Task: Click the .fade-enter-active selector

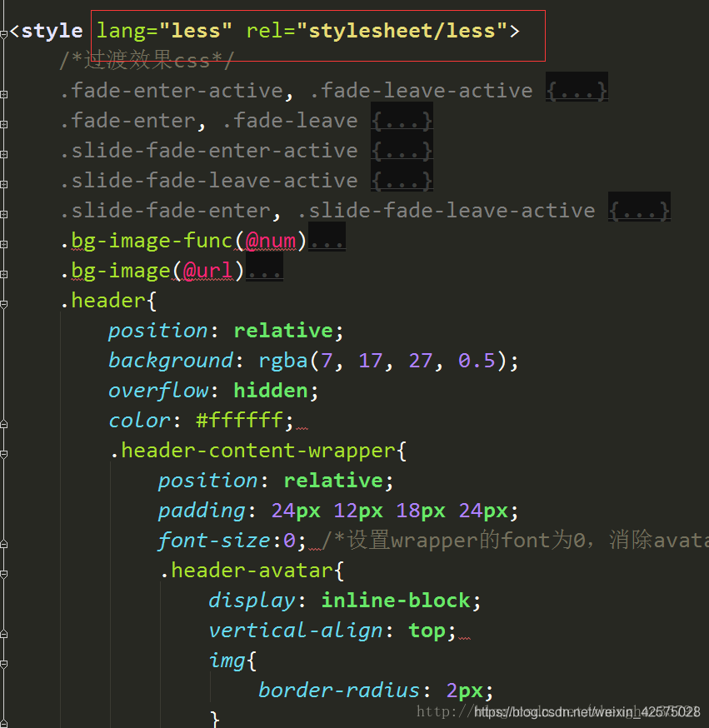Action: point(172,91)
